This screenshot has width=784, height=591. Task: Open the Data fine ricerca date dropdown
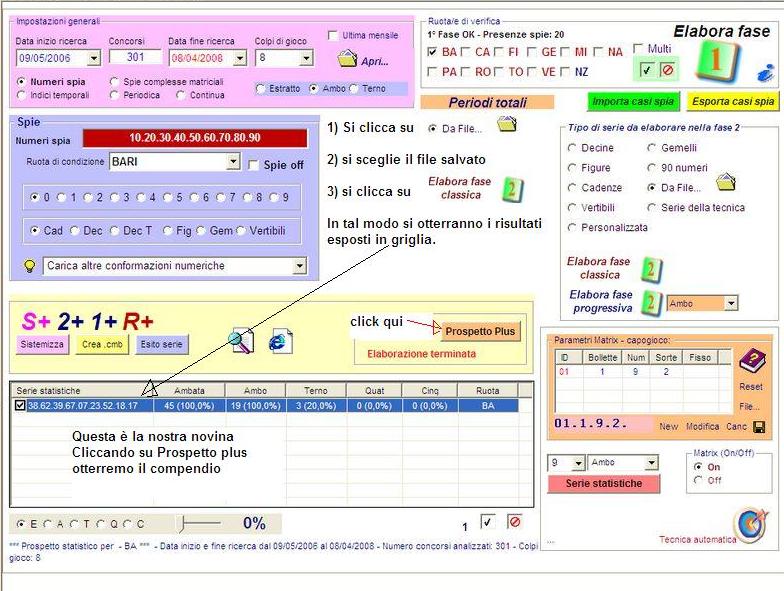pyautogui.click(x=240, y=58)
